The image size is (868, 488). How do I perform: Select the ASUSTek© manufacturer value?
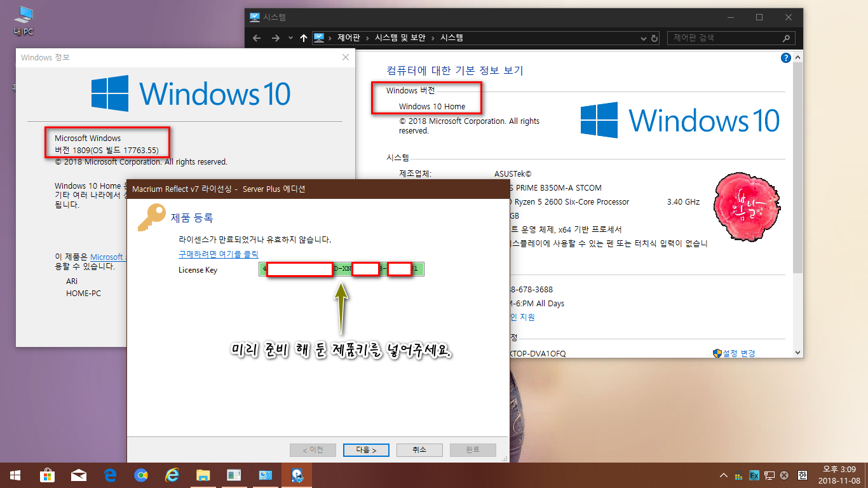click(513, 174)
